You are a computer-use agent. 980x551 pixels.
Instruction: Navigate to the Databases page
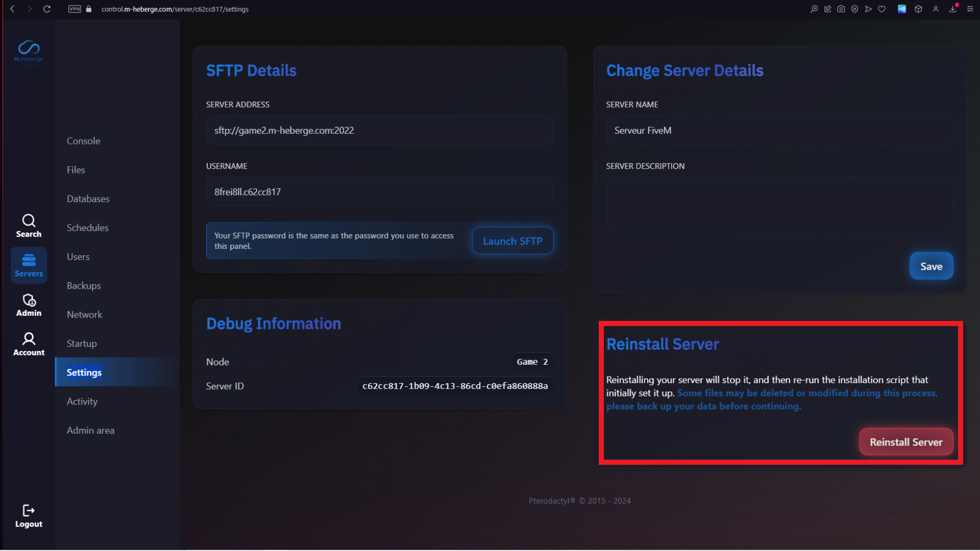88,199
